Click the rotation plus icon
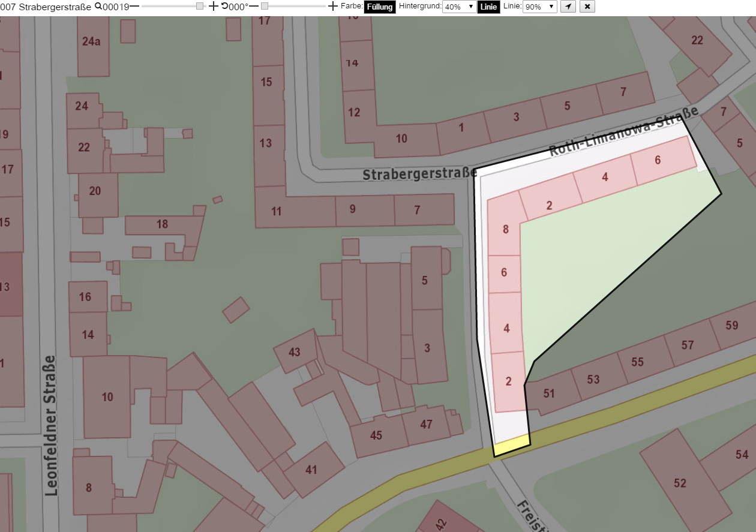The width and height of the screenshot is (756, 532). click(x=333, y=6)
